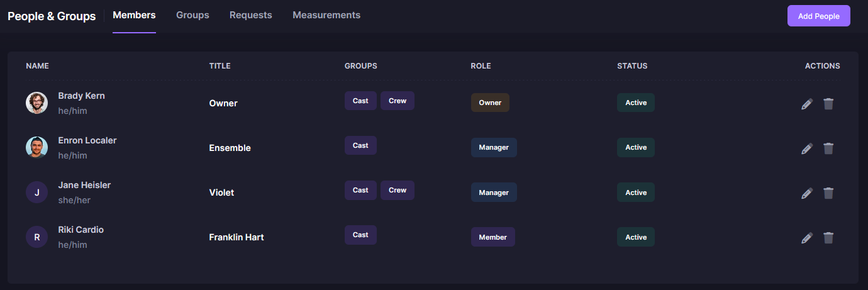Switch to the Groups tab
This screenshot has width=868, height=290.
[192, 15]
